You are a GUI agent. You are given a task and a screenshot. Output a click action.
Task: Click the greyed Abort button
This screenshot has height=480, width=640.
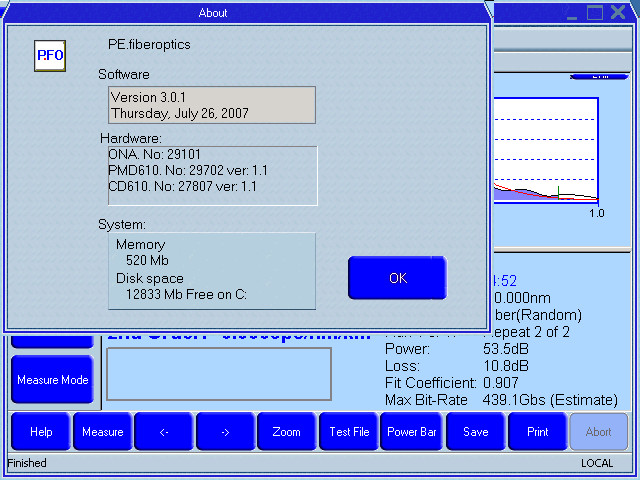coord(598,431)
